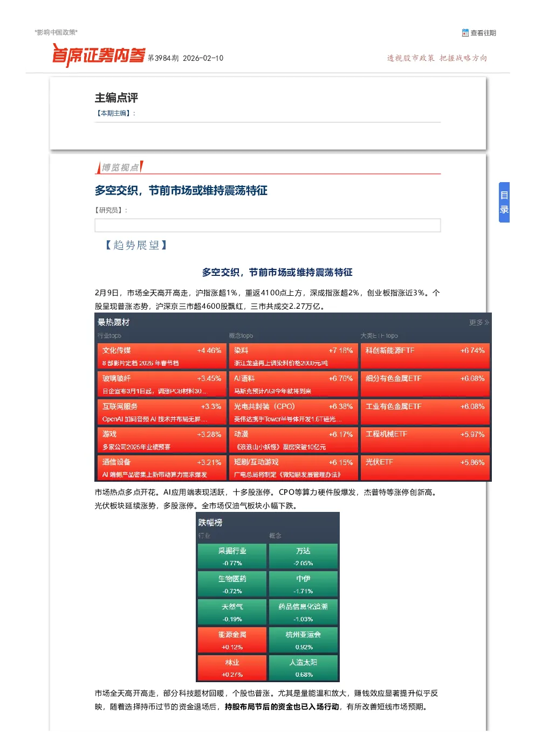Click the calendar icon beside 查看往期
The image size is (535, 756).
[465, 33]
